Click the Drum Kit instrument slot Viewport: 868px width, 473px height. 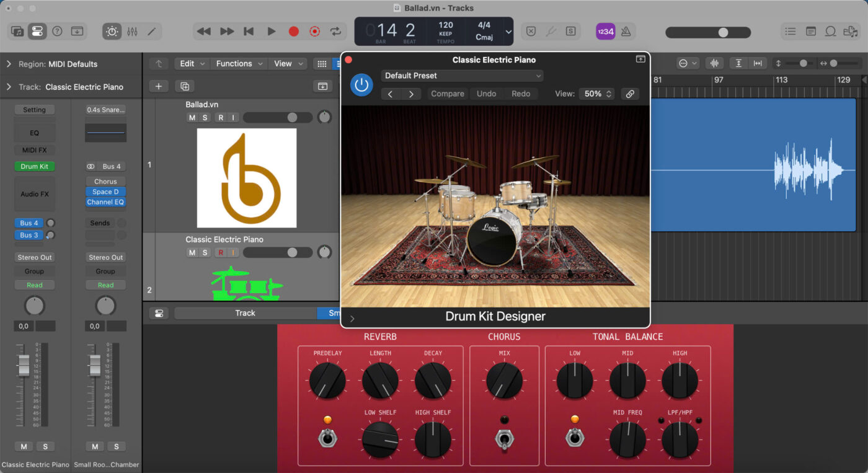[x=34, y=166]
